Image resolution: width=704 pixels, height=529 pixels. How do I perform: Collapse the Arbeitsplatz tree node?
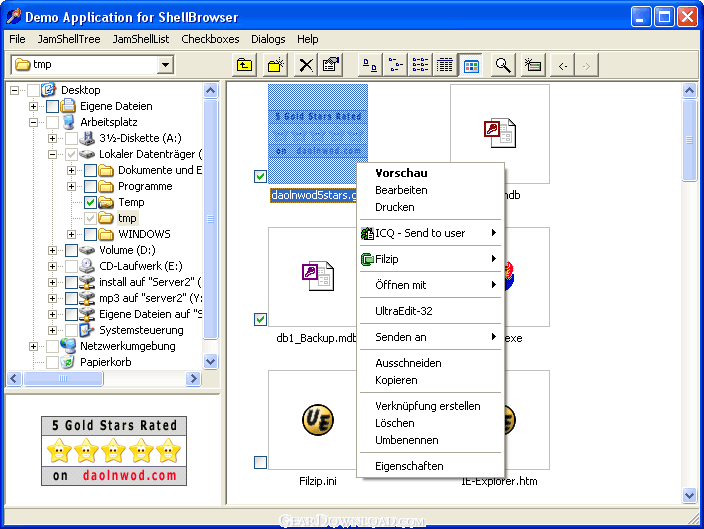34,122
